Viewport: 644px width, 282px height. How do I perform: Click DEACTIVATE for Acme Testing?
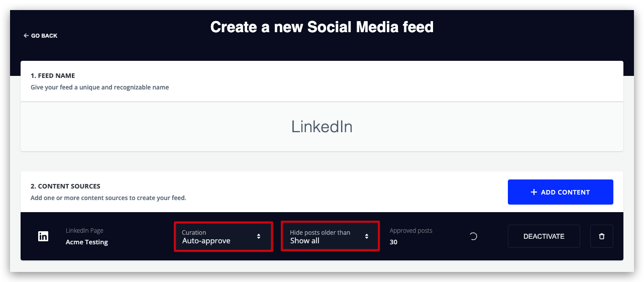click(x=544, y=236)
